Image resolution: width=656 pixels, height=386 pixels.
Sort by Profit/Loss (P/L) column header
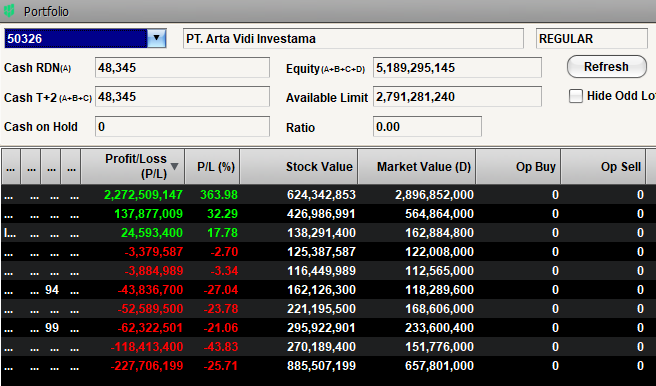133,166
